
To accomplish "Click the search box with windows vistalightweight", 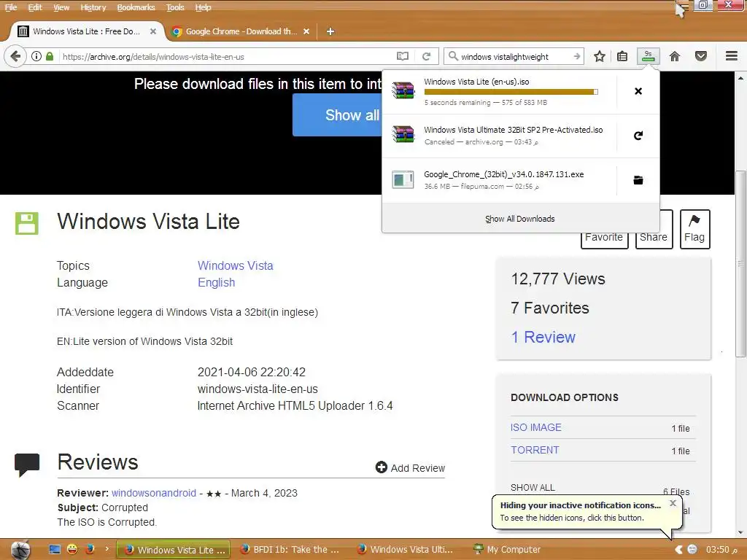I will point(514,56).
